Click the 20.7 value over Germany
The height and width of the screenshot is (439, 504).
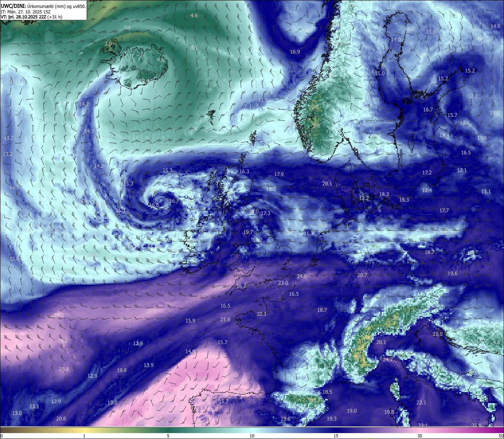click(362, 275)
